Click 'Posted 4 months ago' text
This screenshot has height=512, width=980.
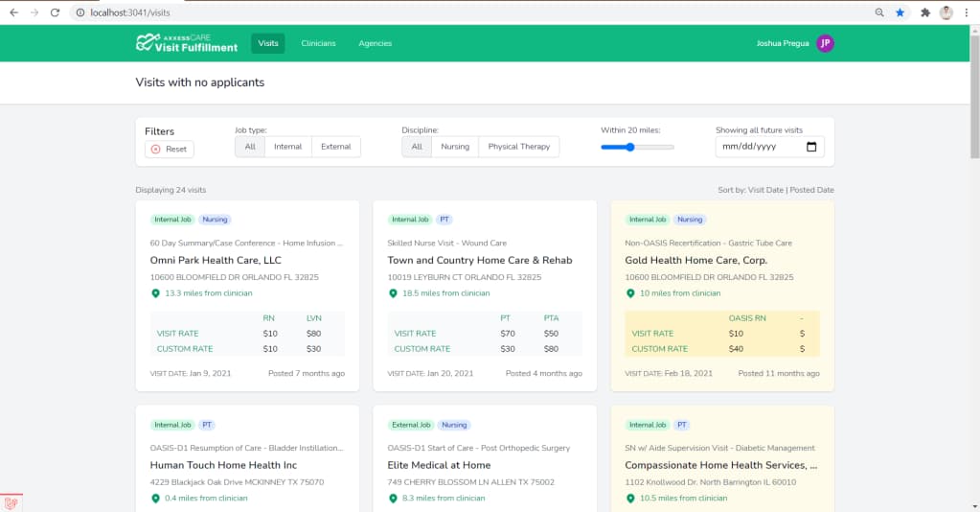(x=544, y=373)
